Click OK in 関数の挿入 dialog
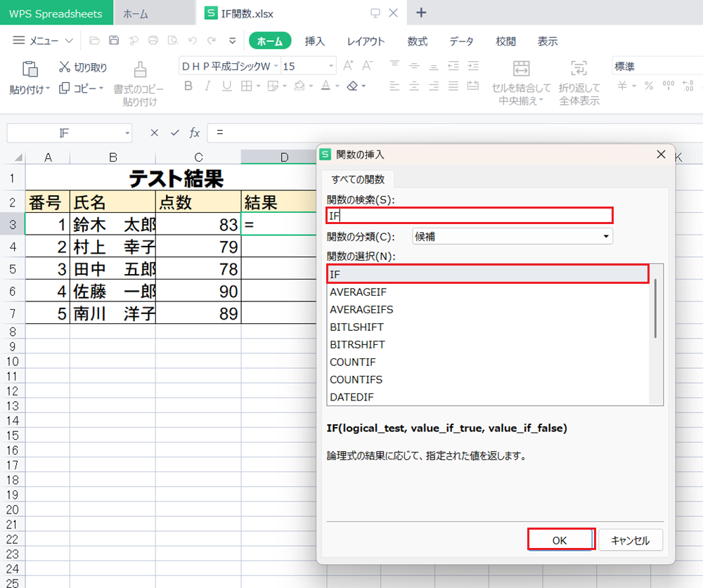This screenshot has height=588, width=703. (560, 540)
